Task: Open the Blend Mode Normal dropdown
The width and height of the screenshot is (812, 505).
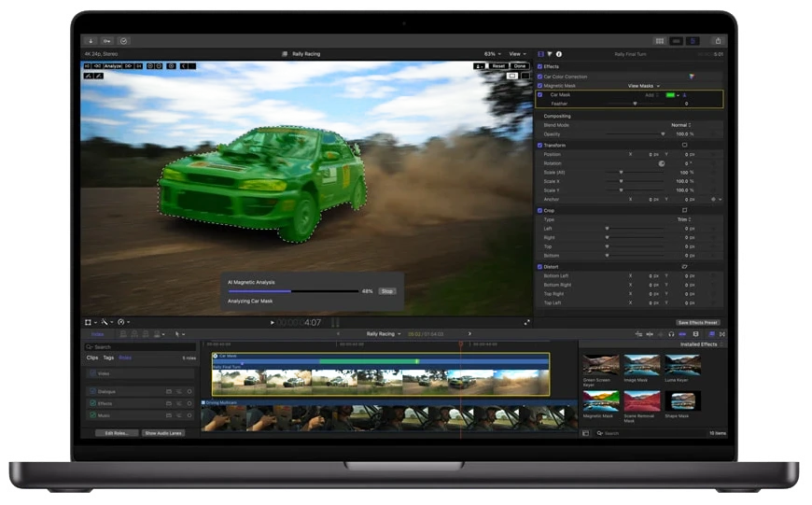Action: click(680, 124)
